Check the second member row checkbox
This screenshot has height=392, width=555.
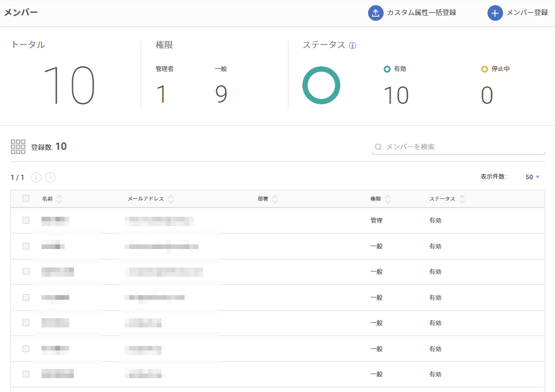tap(26, 246)
